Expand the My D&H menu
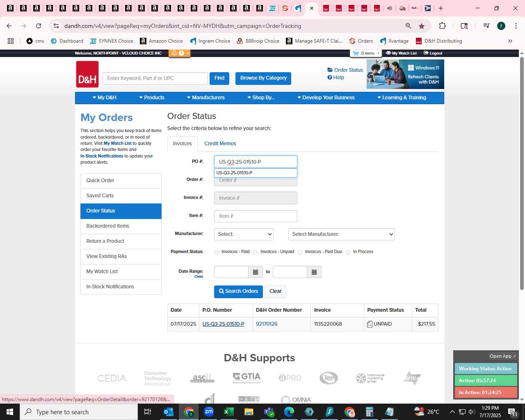 pos(105,98)
